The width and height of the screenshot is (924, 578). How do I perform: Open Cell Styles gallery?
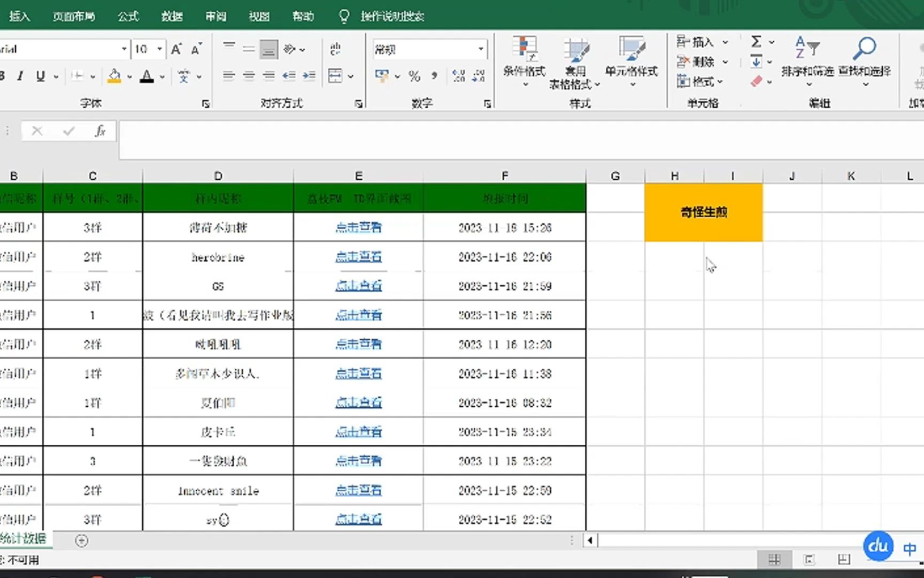coord(632,62)
